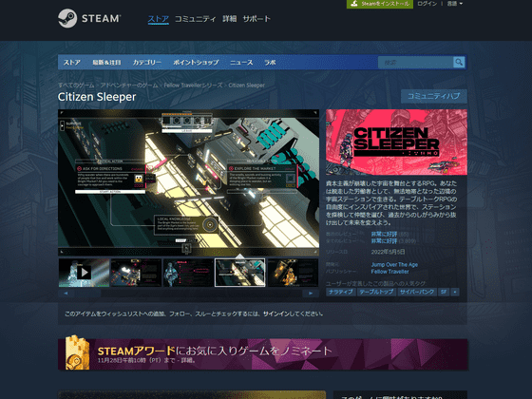
Task: Open publisher Fellow Traveller link
Action: pos(389,272)
